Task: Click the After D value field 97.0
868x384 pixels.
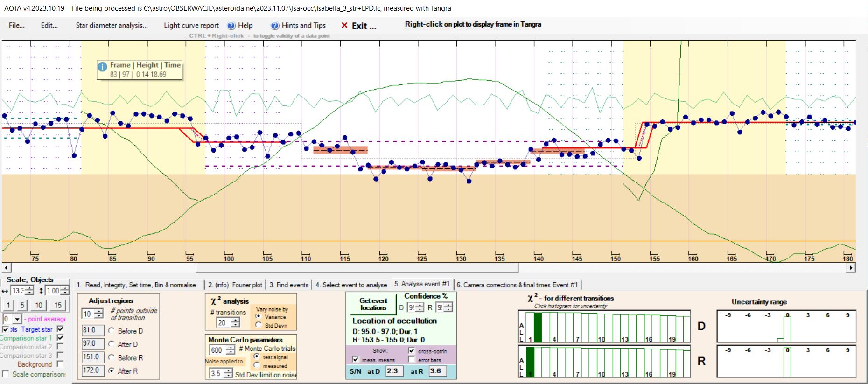Action: coord(93,343)
